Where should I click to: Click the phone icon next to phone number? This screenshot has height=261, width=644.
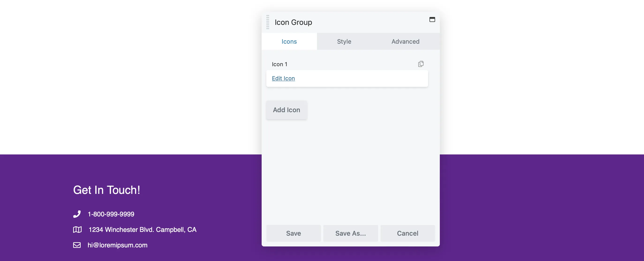(x=77, y=214)
